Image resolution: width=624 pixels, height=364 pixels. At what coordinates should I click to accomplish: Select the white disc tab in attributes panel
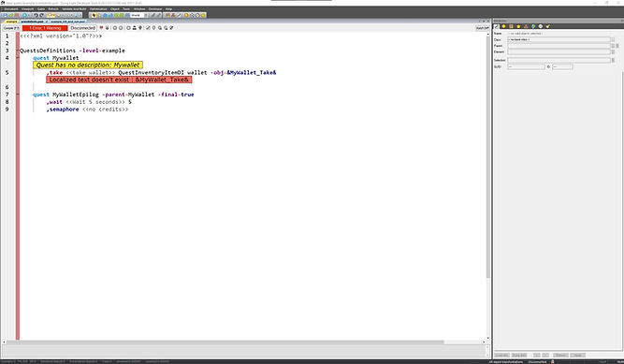pyautogui.click(x=541, y=26)
